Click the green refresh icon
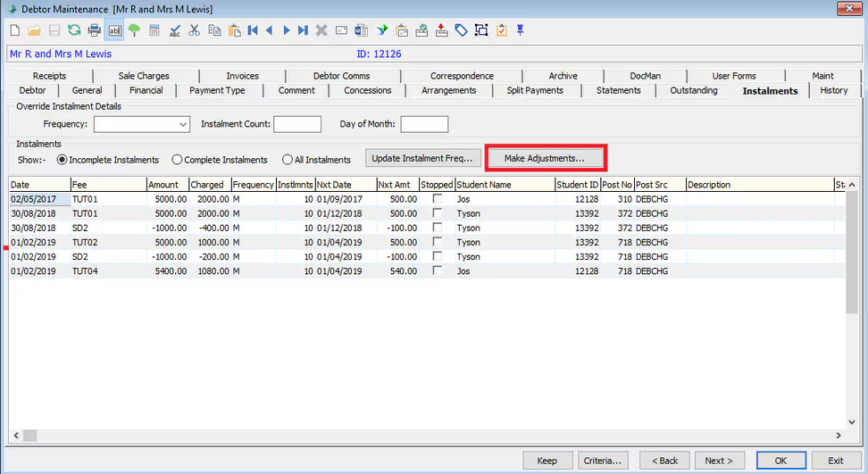868x474 pixels. coord(74,30)
